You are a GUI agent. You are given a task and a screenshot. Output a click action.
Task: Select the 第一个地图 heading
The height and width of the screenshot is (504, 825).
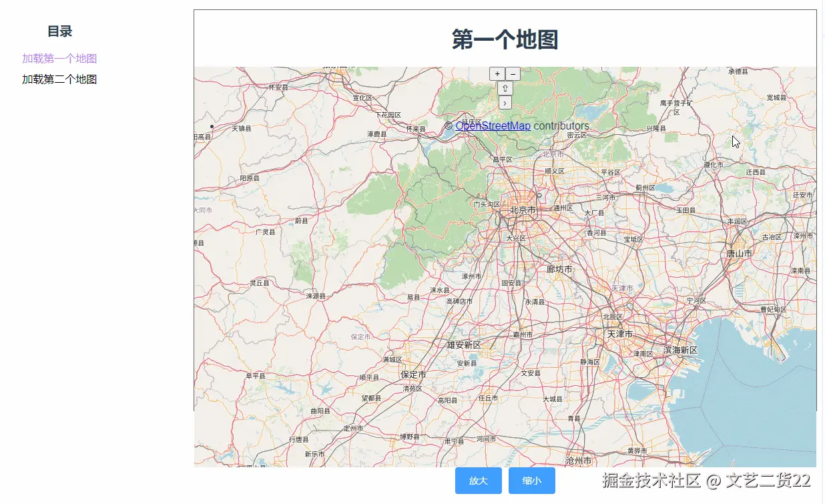coord(505,39)
